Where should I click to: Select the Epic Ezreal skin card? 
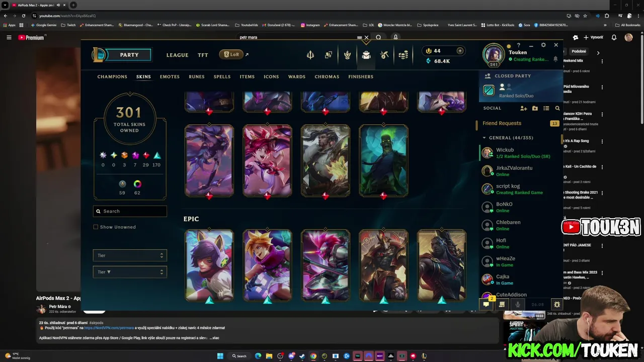267,265
